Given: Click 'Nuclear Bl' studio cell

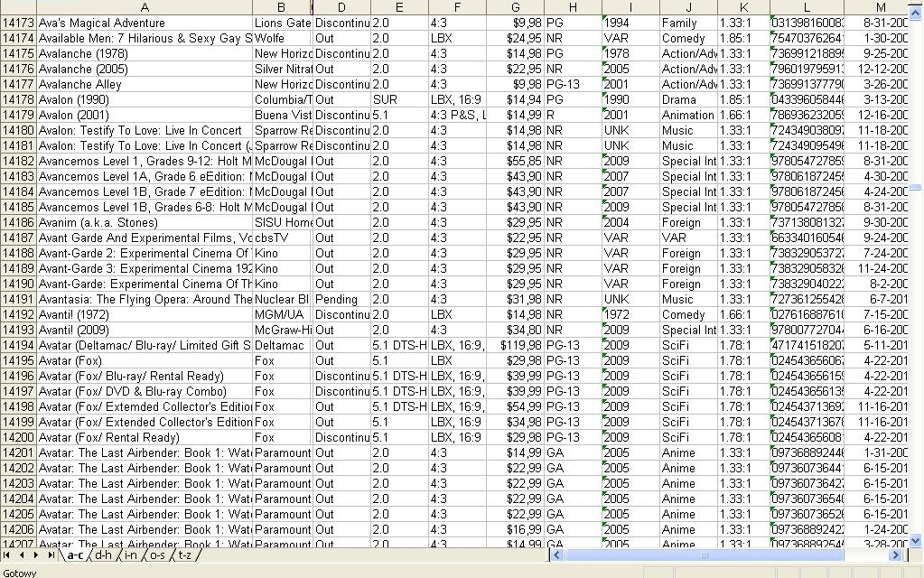Looking at the screenshot, I should click(x=282, y=299).
